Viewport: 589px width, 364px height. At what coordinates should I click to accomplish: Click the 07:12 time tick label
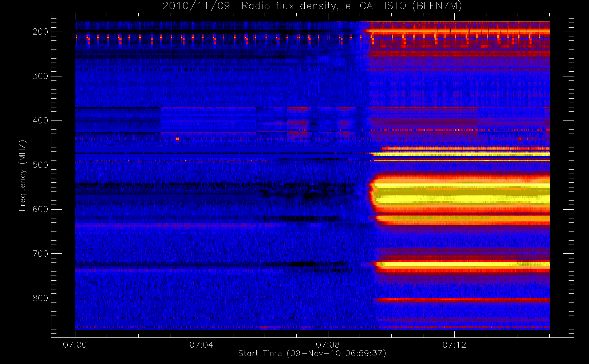(x=454, y=345)
